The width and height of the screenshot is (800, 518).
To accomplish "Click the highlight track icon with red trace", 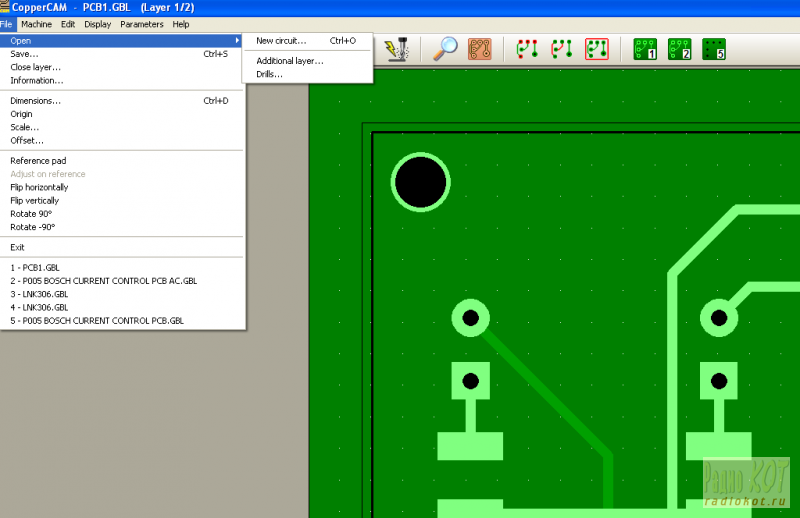I will (x=562, y=49).
